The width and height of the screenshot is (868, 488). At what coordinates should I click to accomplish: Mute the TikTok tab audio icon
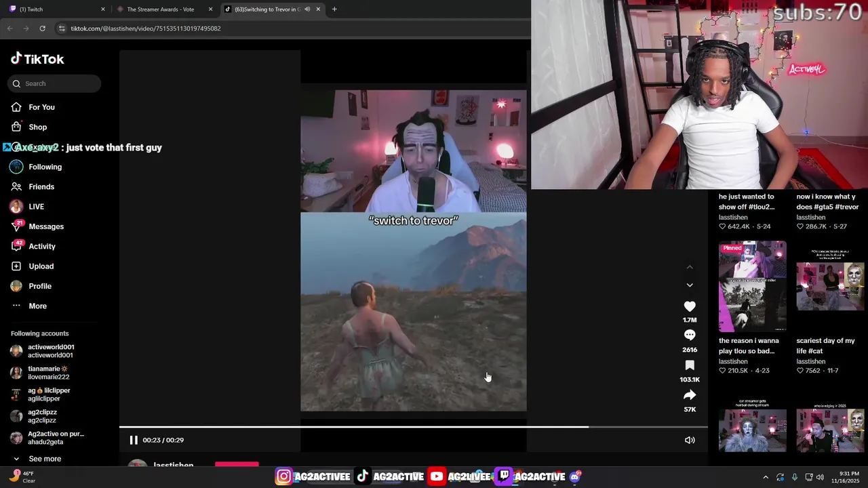[x=307, y=9]
